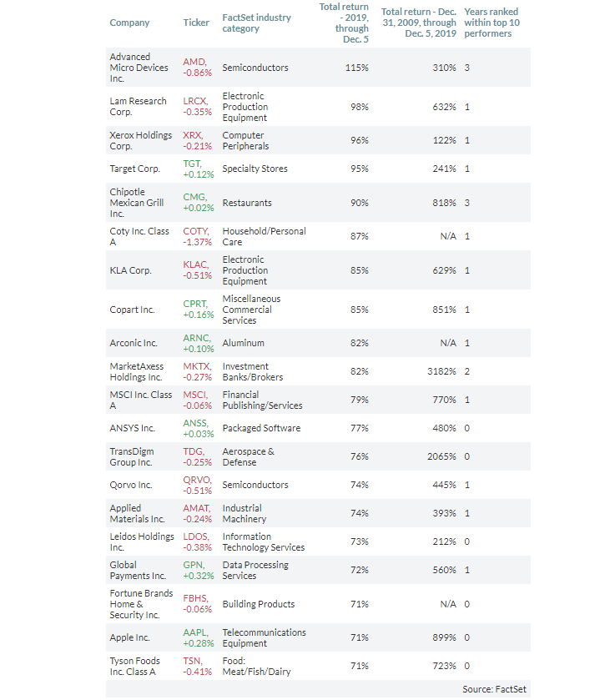Screen dimensions: 605x700
Task: Click the CMG ticker link
Action: pyautogui.click(x=194, y=198)
